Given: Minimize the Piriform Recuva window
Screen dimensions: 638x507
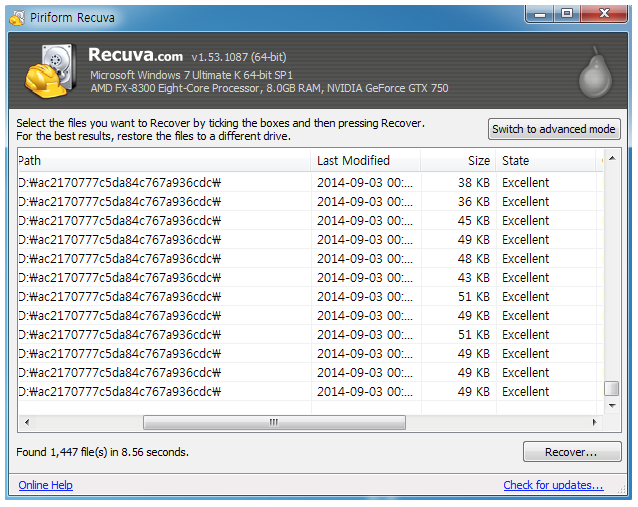Looking at the screenshot, I should point(540,14).
